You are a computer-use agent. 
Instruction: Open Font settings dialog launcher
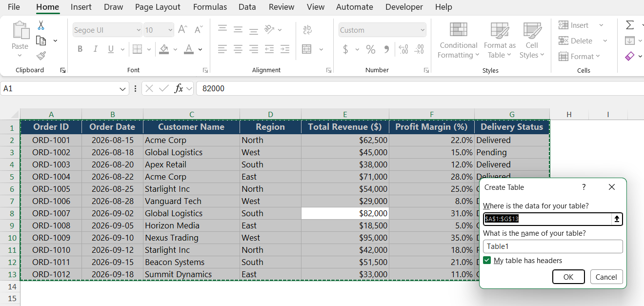205,70
